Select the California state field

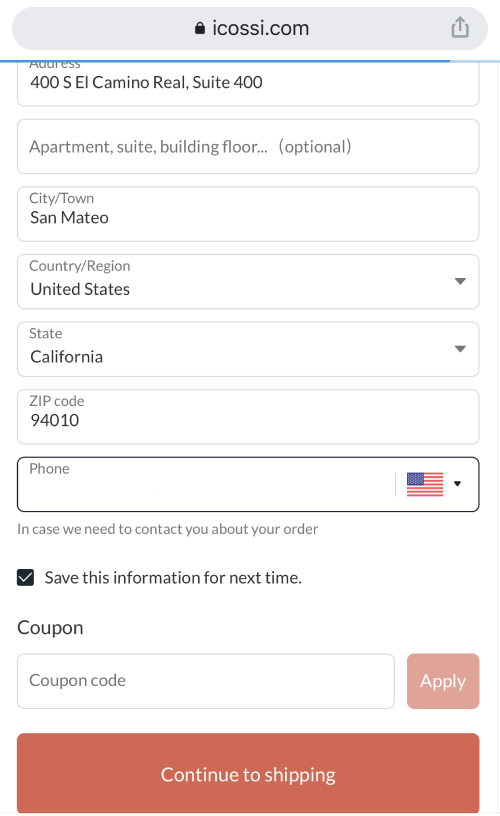pyautogui.click(x=248, y=349)
